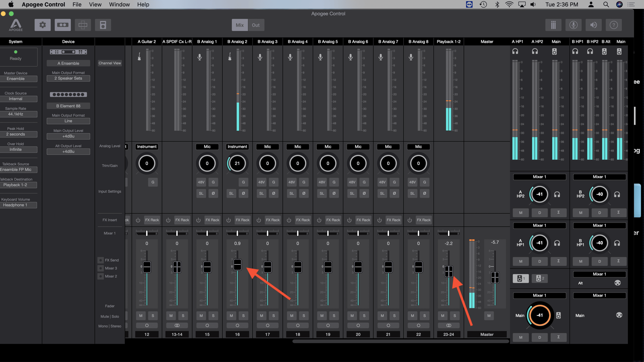
Task: Click the talkback microphone icon
Action: click(573, 25)
